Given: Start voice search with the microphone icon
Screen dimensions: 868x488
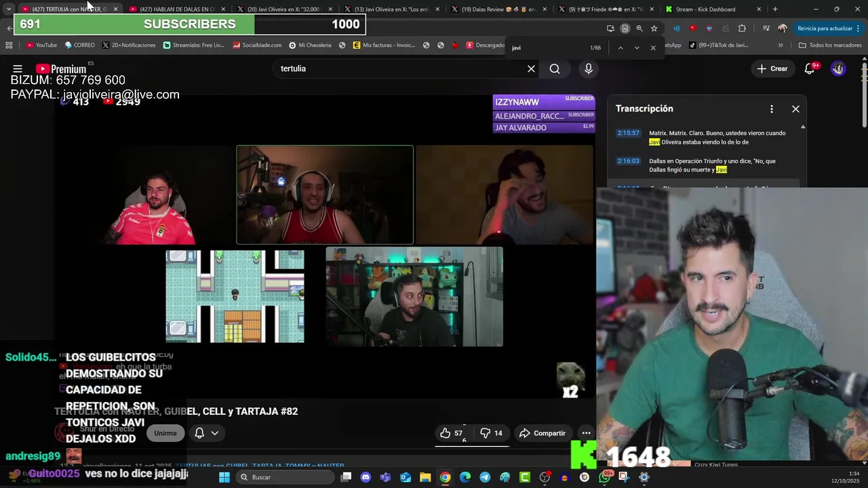Looking at the screenshot, I should (x=588, y=68).
